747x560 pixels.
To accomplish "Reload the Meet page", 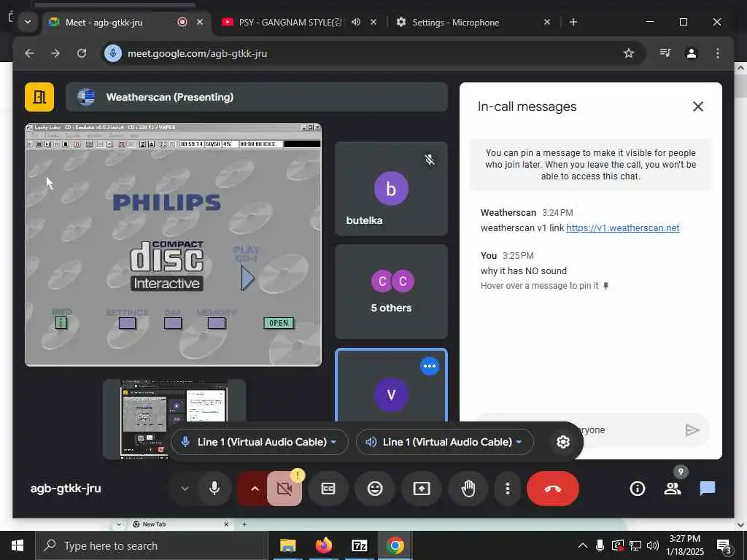I will click(82, 53).
